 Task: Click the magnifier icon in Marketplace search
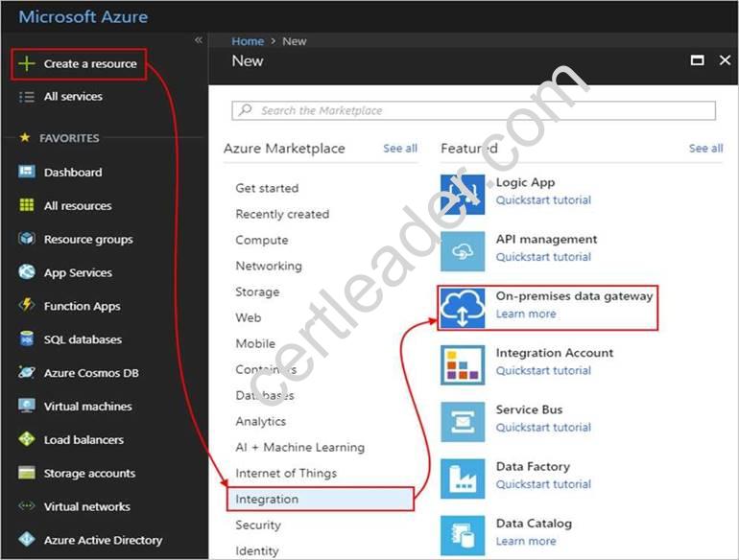pyautogui.click(x=245, y=110)
